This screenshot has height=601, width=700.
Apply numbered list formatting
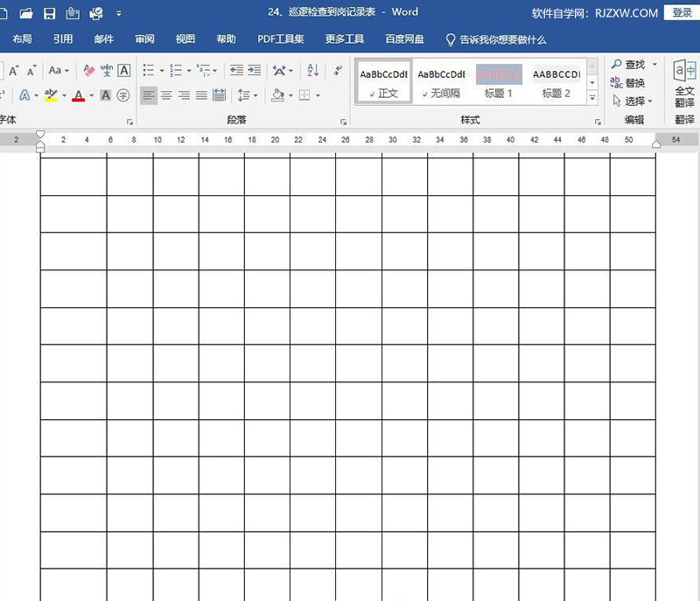(176, 71)
